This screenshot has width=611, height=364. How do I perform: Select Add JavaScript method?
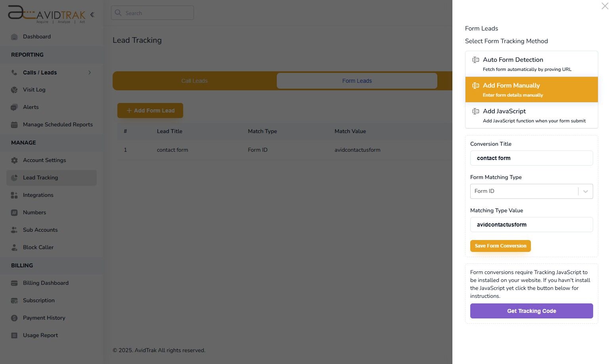click(531, 115)
